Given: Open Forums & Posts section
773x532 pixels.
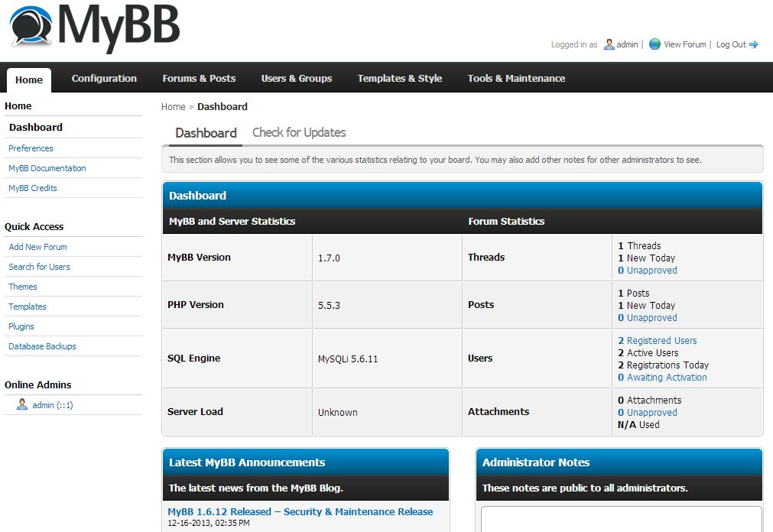Looking at the screenshot, I should [199, 79].
